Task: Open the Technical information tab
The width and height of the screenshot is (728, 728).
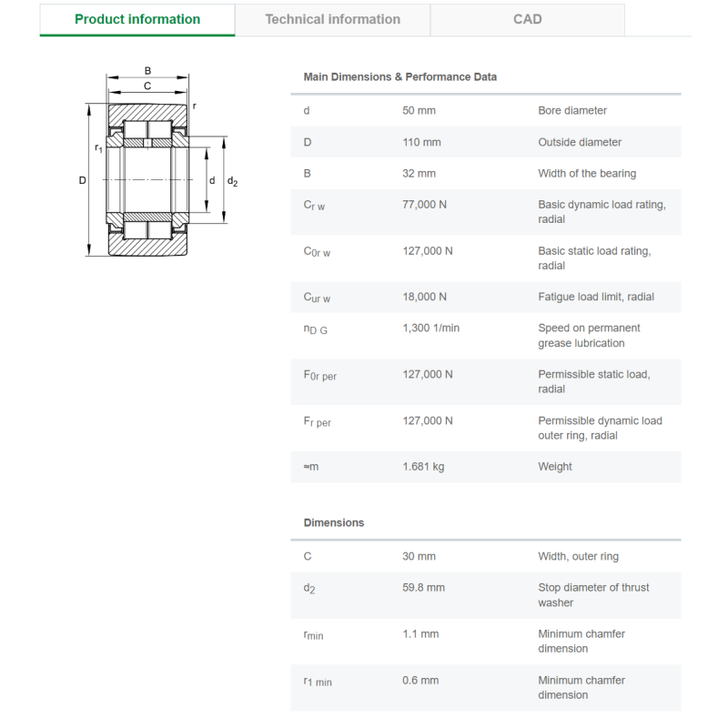Action: [332, 19]
